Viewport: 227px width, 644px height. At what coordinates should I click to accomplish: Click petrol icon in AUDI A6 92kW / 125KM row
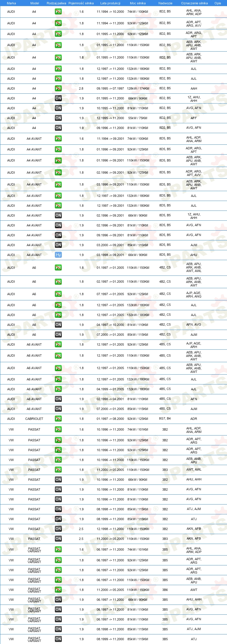pyautogui.click(x=58, y=294)
